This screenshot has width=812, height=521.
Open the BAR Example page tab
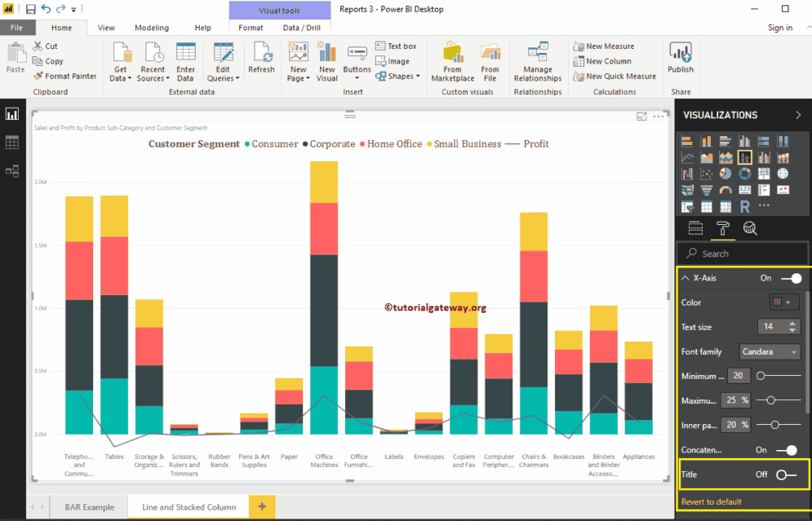pos(88,506)
